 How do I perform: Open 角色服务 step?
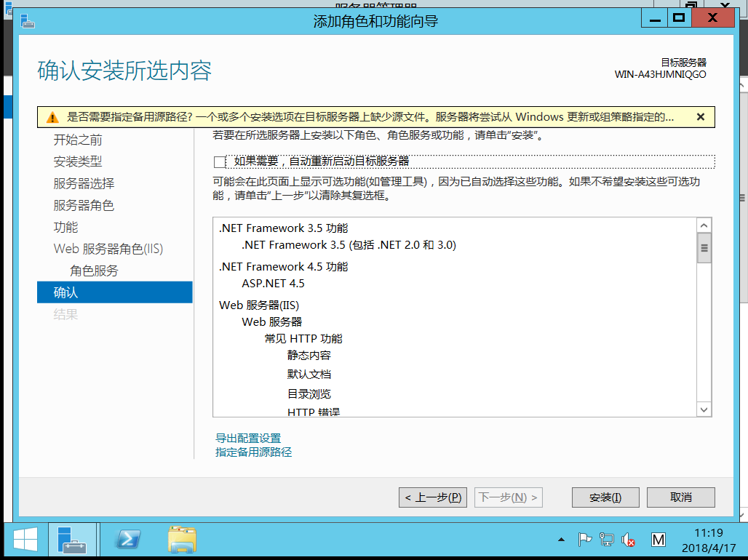tap(94, 271)
